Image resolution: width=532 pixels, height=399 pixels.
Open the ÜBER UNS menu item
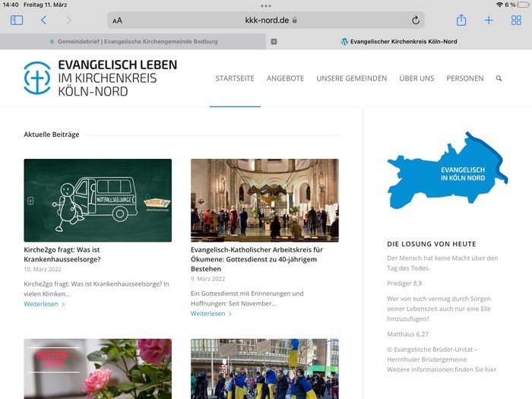pyautogui.click(x=416, y=78)
